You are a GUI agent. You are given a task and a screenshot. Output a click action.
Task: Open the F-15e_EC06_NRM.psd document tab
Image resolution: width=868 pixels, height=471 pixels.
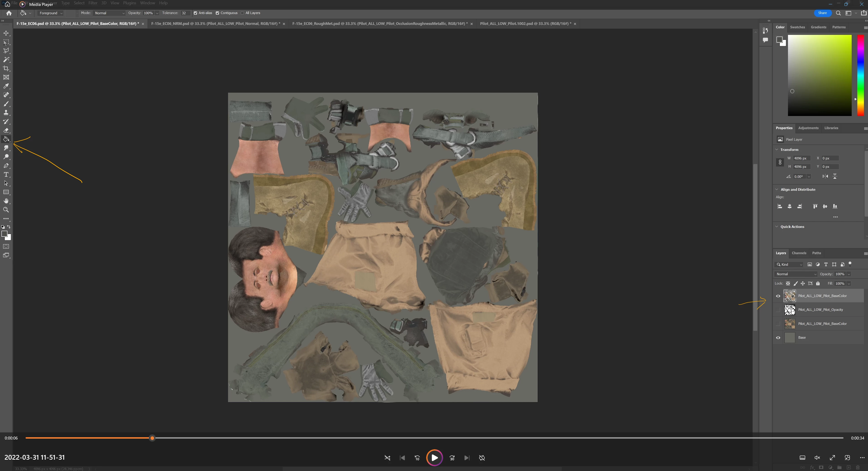(215, 24)
